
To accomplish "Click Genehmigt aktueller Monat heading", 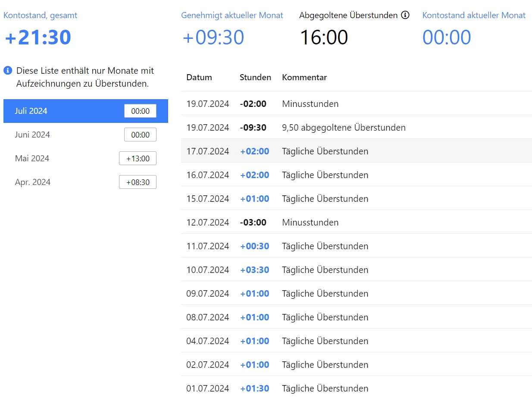I will click(232, 15).
